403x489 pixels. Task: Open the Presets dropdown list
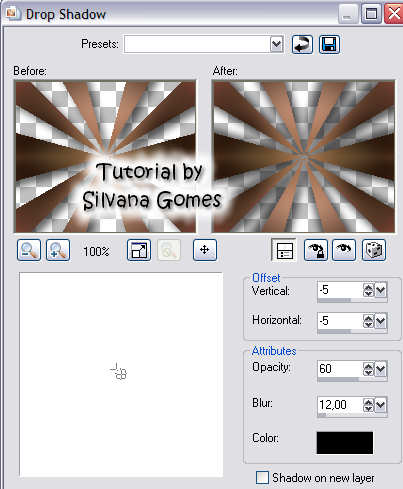coord(276,44)
